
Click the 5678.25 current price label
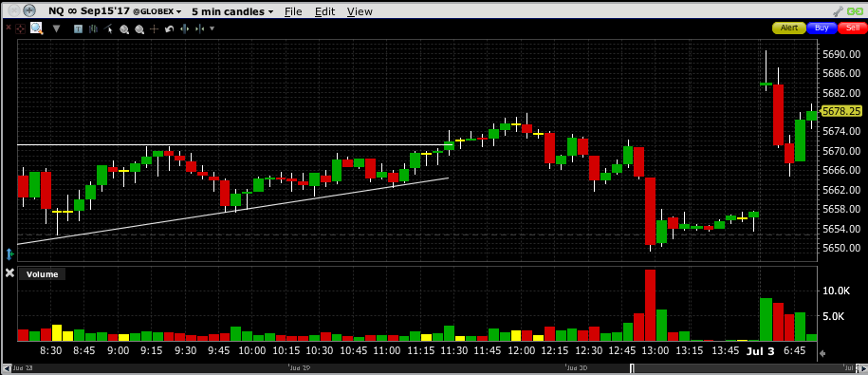[x=840, y=111]
